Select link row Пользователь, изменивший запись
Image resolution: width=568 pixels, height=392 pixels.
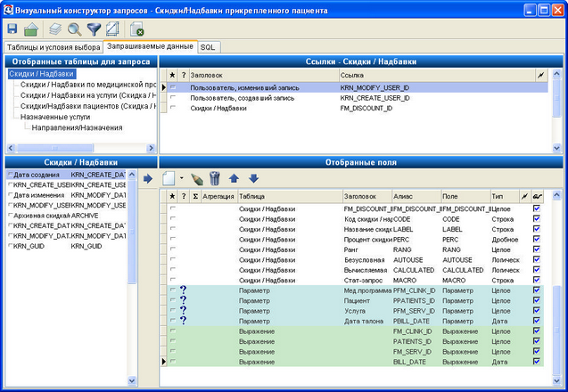tap(357, 87)
